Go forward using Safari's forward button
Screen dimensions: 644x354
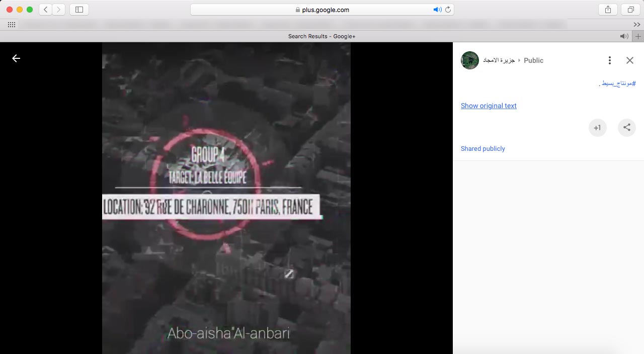(59, 10)
